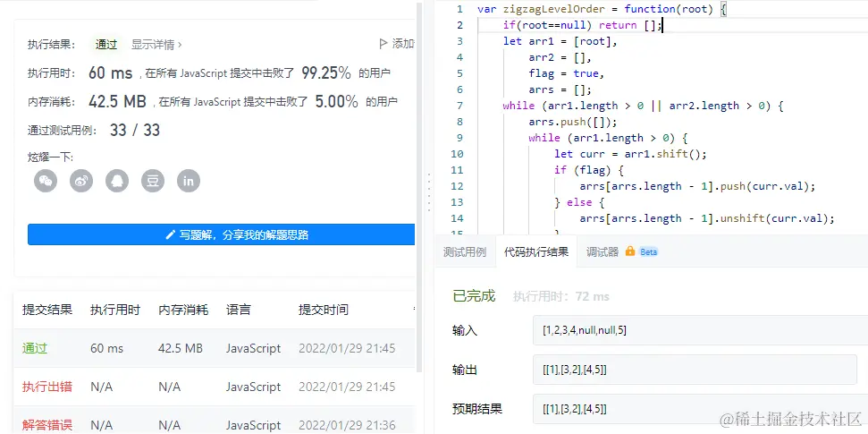Click the 99.25% runtime percentile
868x434 pixels.
[326, 72]
